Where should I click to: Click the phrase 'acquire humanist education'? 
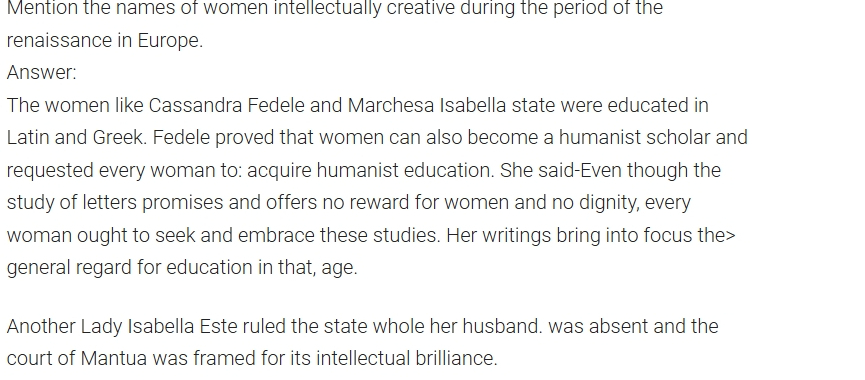point(369,170)
